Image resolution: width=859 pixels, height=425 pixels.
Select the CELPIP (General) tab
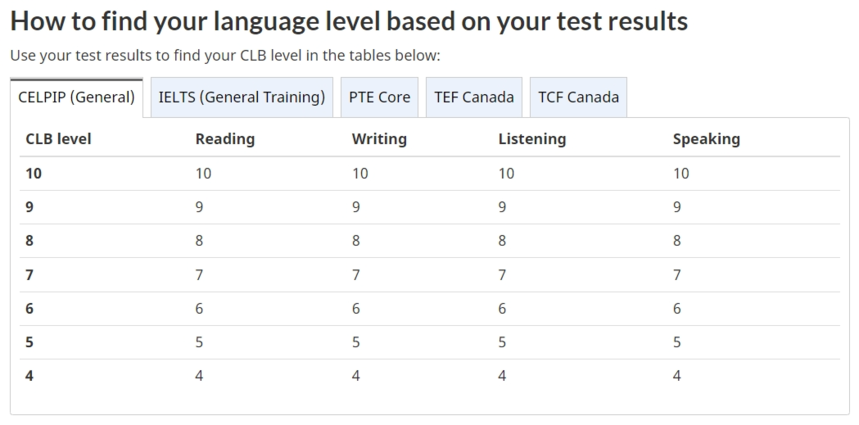tap(76, 98)
